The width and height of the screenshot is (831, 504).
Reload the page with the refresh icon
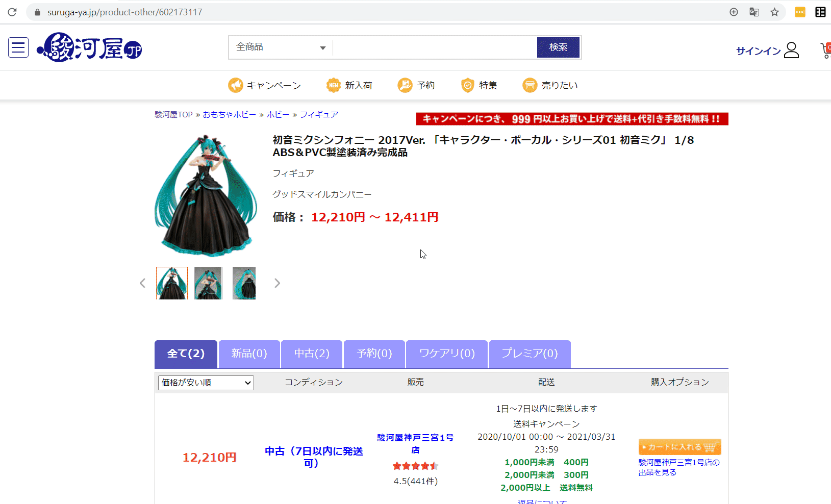coord(12,12)
